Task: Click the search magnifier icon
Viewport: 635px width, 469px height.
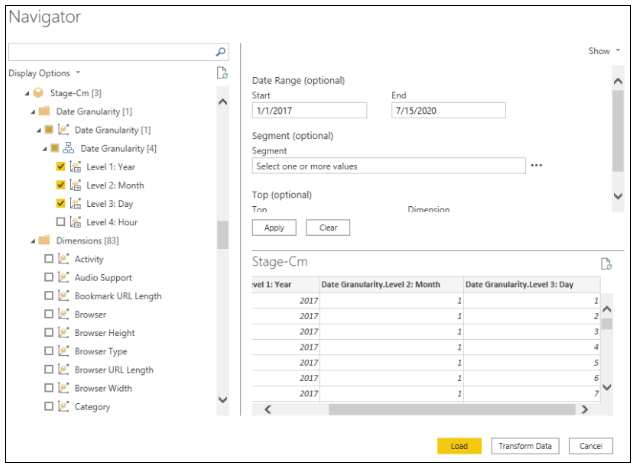Action: [x=221, y=51]
